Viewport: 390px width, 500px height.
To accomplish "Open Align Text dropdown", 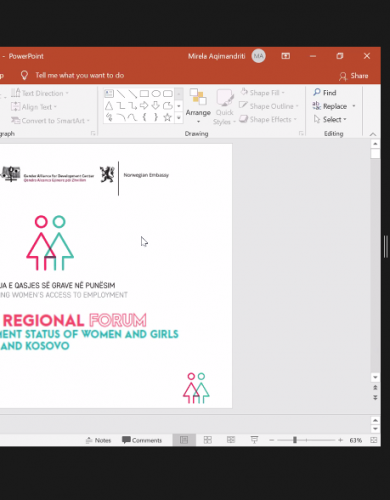I will click(34, 107).
